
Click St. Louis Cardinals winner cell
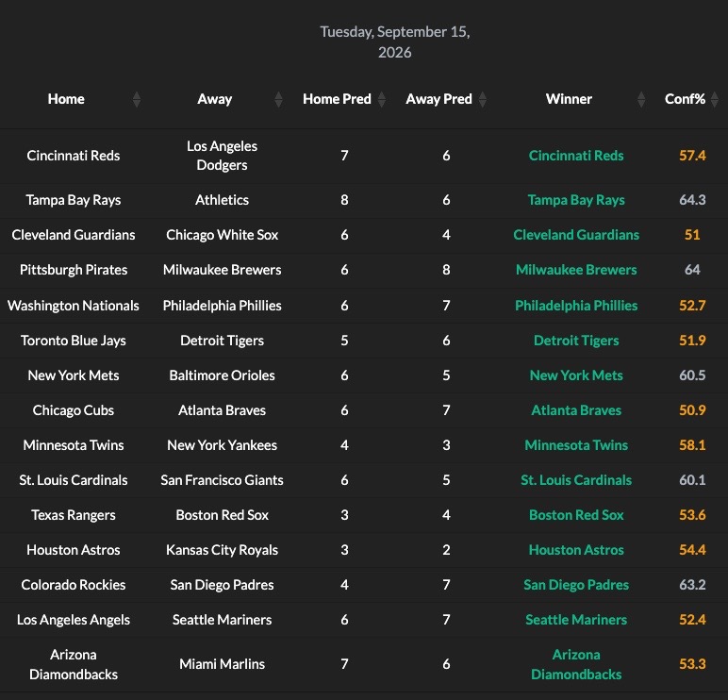tap(576, 480)
